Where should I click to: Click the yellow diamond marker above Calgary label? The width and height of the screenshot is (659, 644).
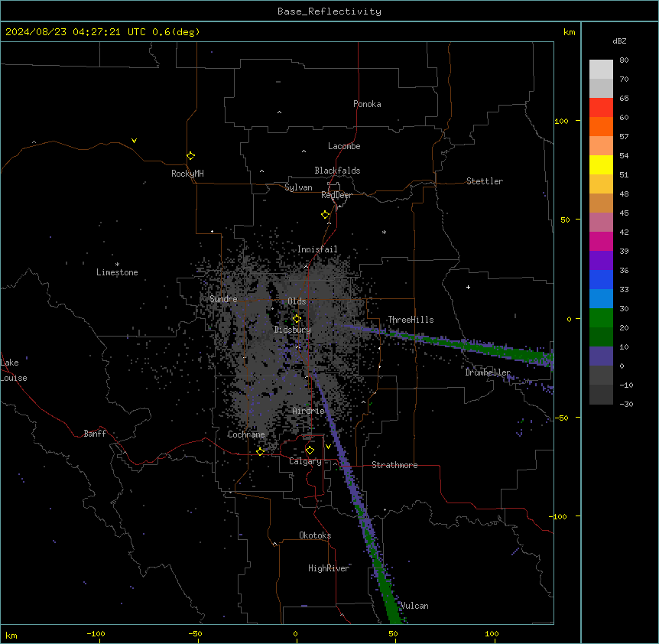(310, 450)
